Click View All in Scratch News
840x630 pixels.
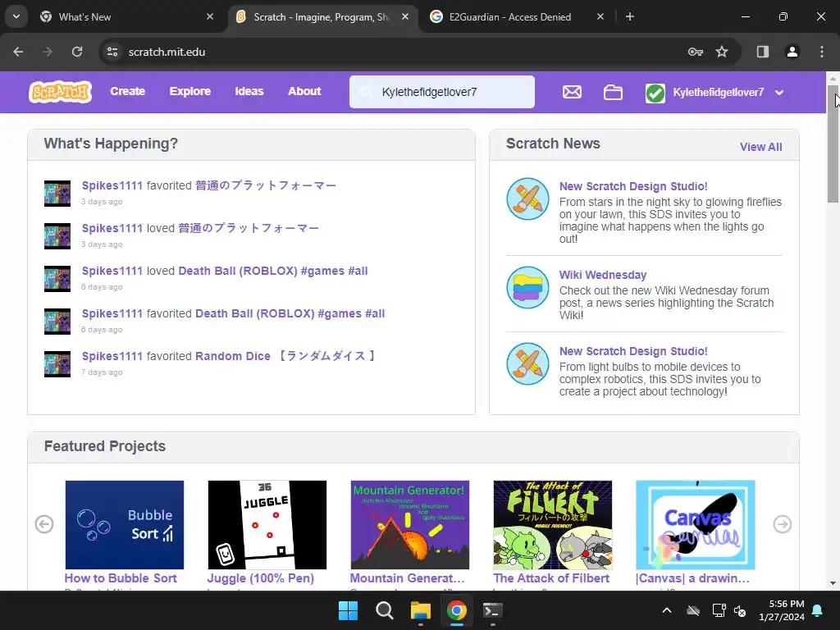[x=760, y=147]
